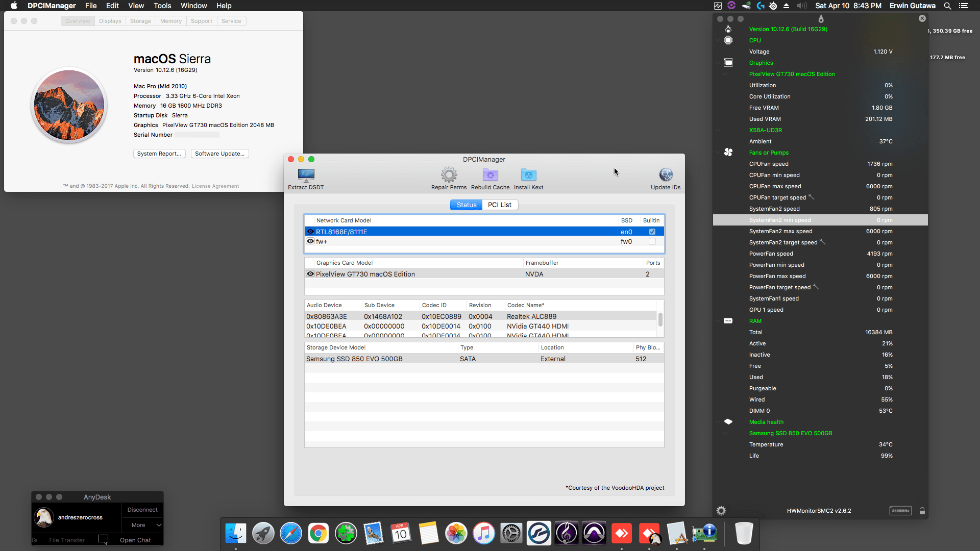Viewport: 980px width, 551px height.
Task: Collapse the X58A-UD3R group
Action: pos(718,130)
